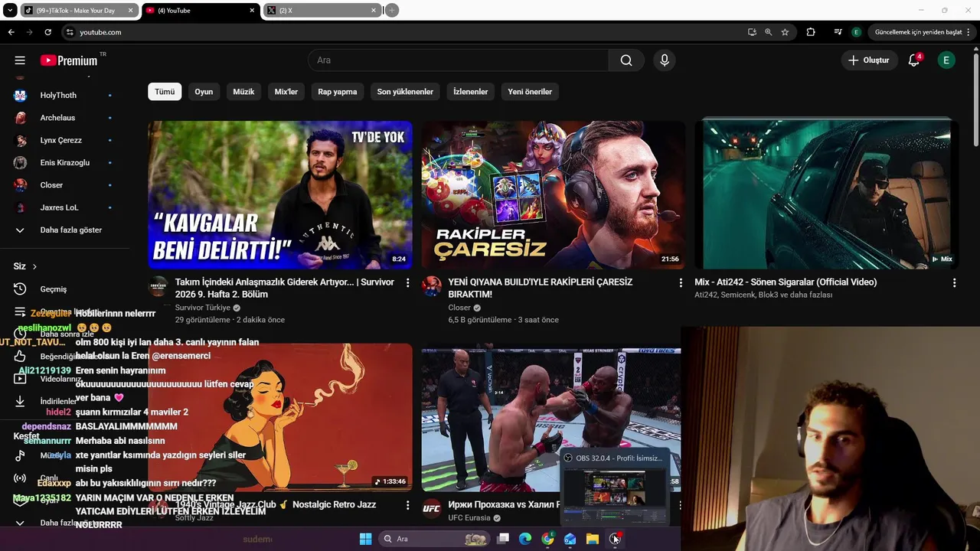Open Enis Kirazoglu subscription channel
Viewport: 980px width, 551px height.
(64, 163)
